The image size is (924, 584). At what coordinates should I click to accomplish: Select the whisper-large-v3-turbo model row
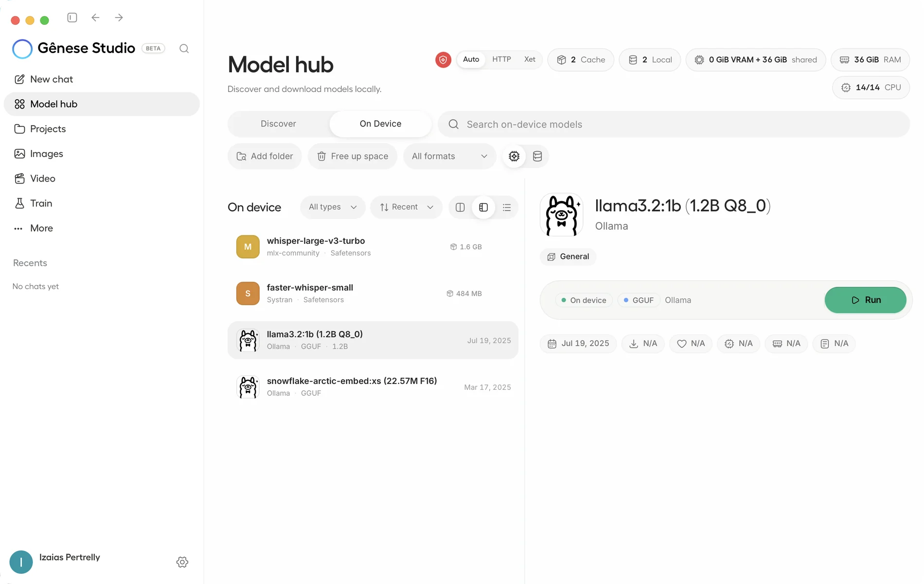pos(373,247)
